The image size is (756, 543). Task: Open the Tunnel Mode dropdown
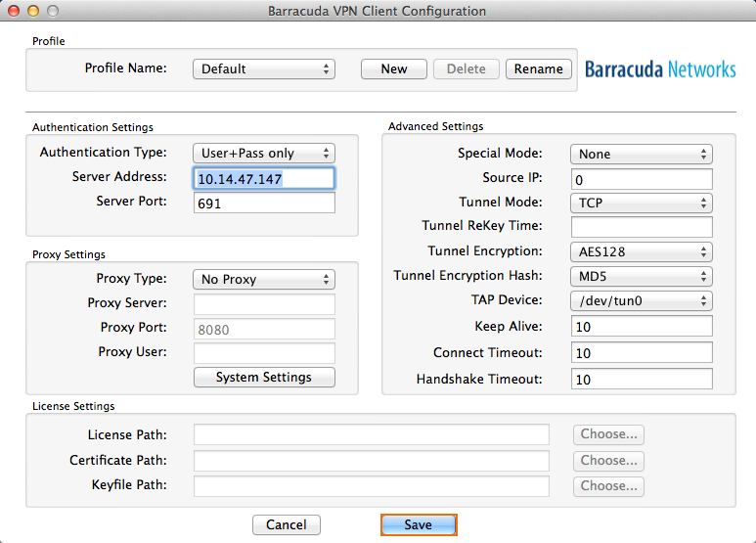642,204
